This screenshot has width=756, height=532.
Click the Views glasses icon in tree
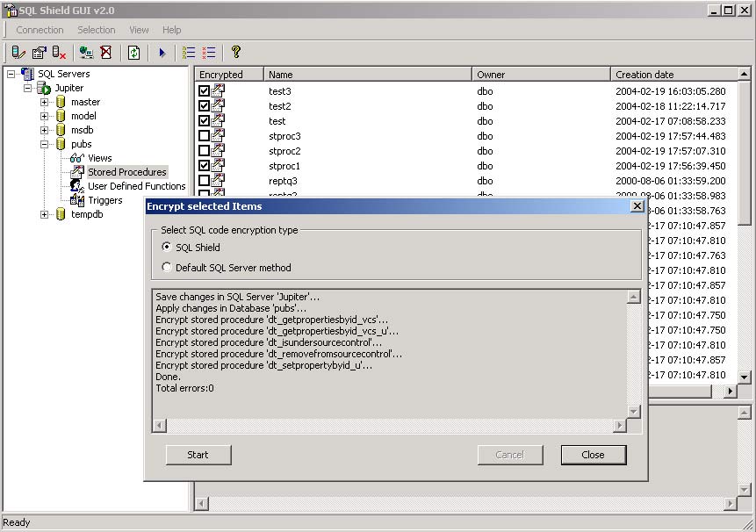77,158
